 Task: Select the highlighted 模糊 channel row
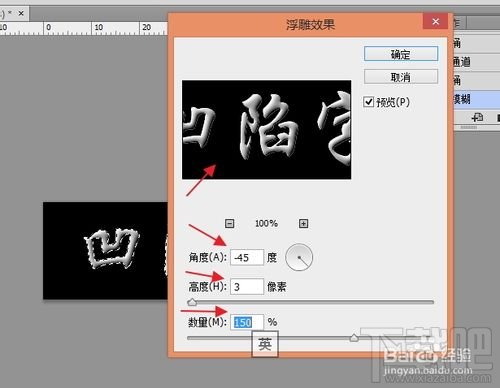coord(477,99)
